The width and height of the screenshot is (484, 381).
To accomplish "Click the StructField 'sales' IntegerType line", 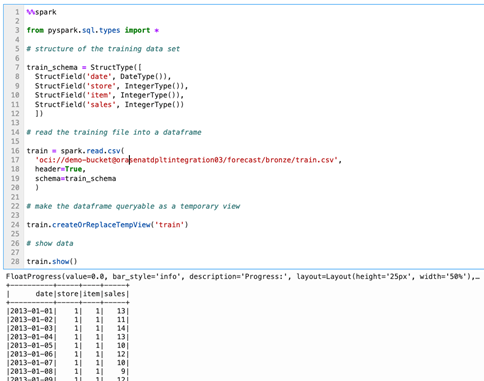I will (x=109, y=105).
